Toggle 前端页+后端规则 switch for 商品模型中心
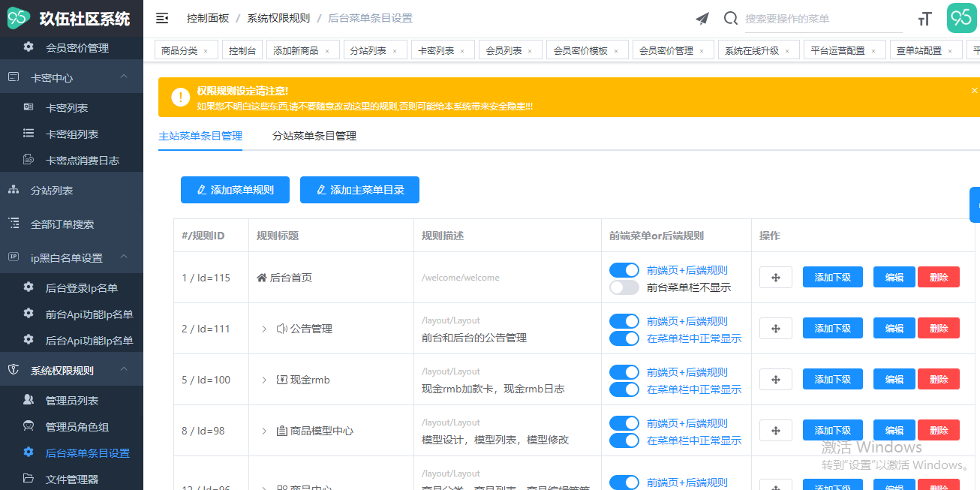Image resolution: width=980 pixels, height=490 pixels. click(x=624, y=423)
